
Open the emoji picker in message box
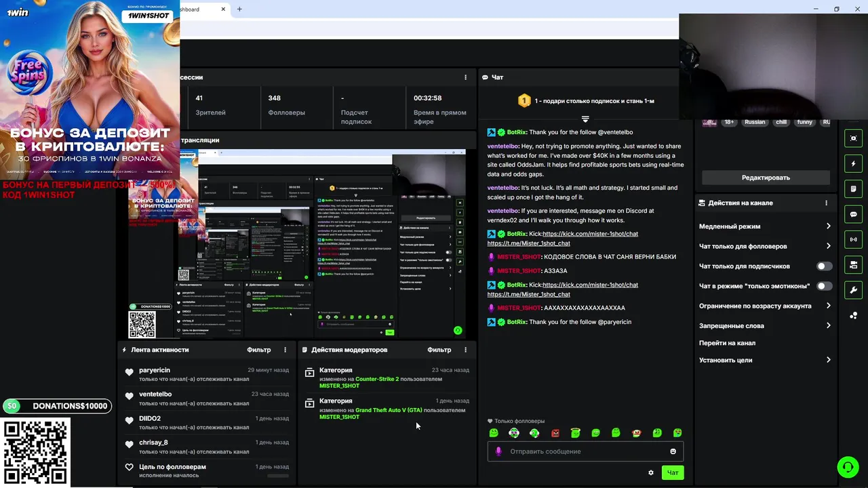coord(673,451)
